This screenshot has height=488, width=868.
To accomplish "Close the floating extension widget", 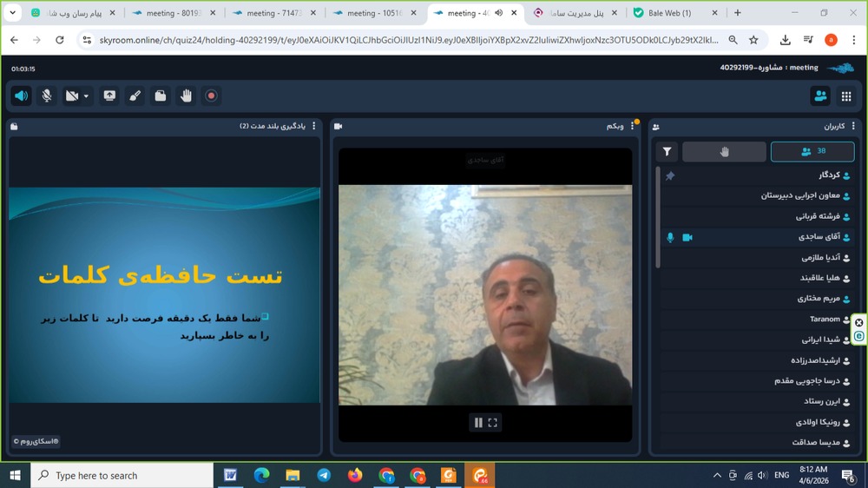I will tap(859, 322).
